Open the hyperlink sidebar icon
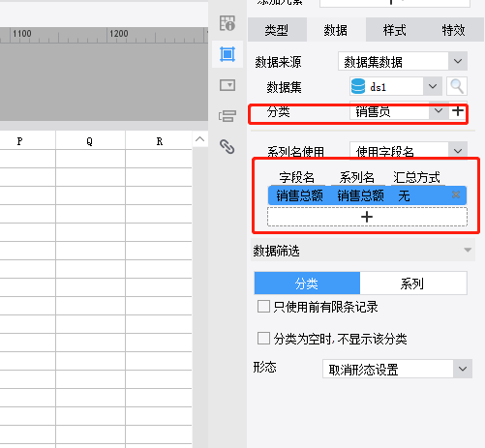 coord(227,147)
